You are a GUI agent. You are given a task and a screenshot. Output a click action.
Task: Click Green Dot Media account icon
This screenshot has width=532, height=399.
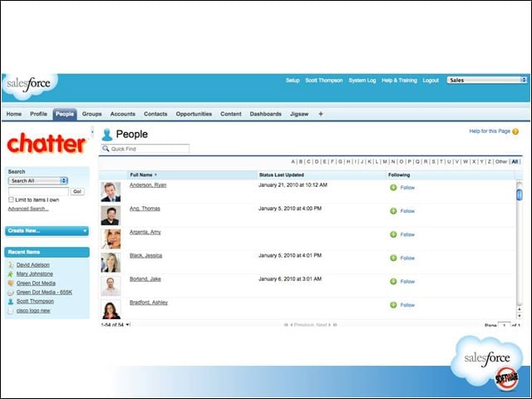coord(11,283)
